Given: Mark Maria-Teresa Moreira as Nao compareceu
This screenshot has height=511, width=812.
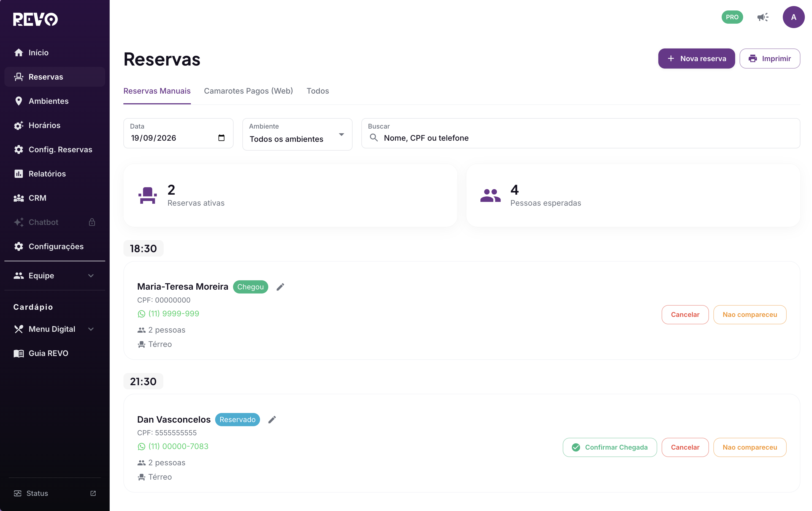Looking at the screenshot, I should tap(750, 314).
